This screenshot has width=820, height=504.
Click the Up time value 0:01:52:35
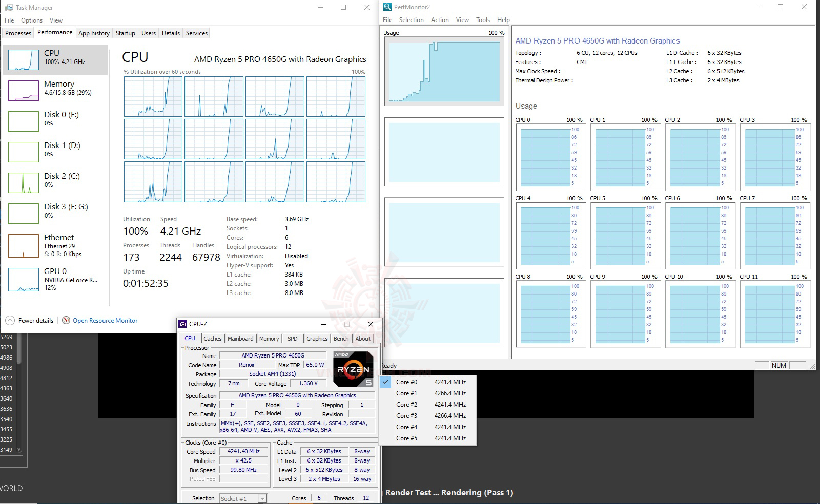point(146,283)
